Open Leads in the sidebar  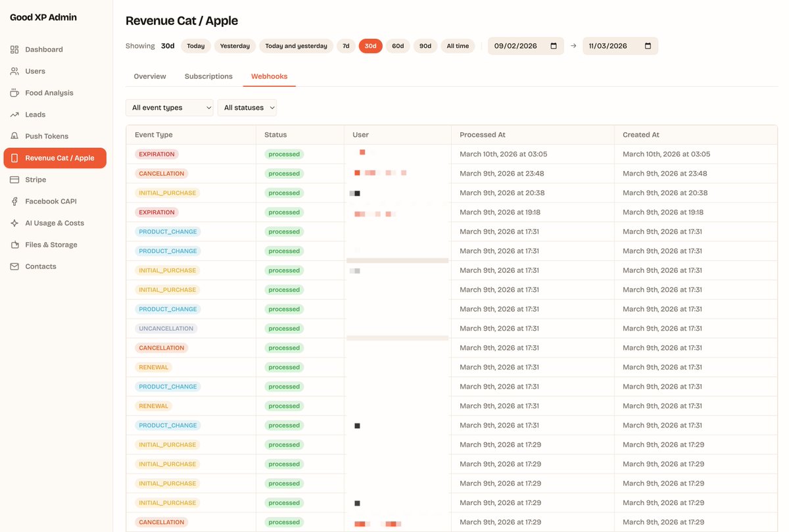(55, 114)
